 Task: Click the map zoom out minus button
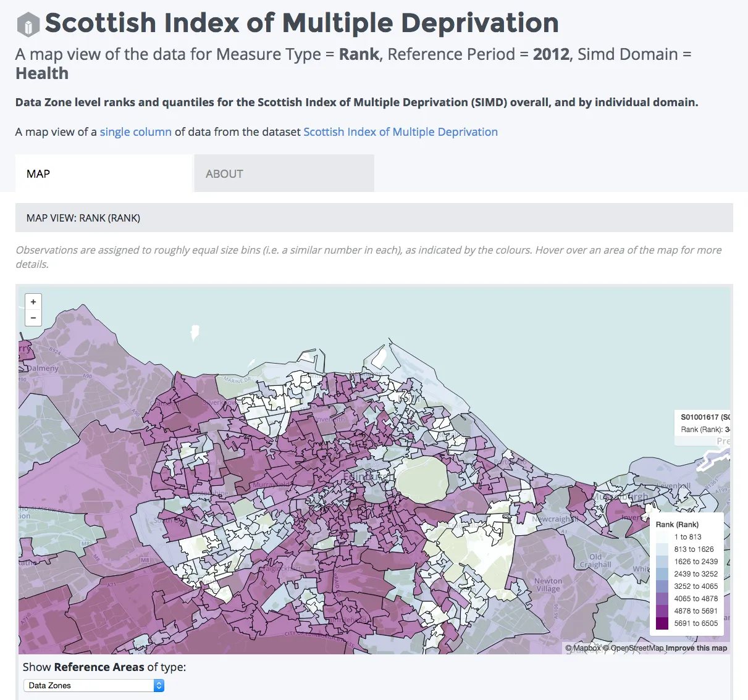(x=33, y=318)
